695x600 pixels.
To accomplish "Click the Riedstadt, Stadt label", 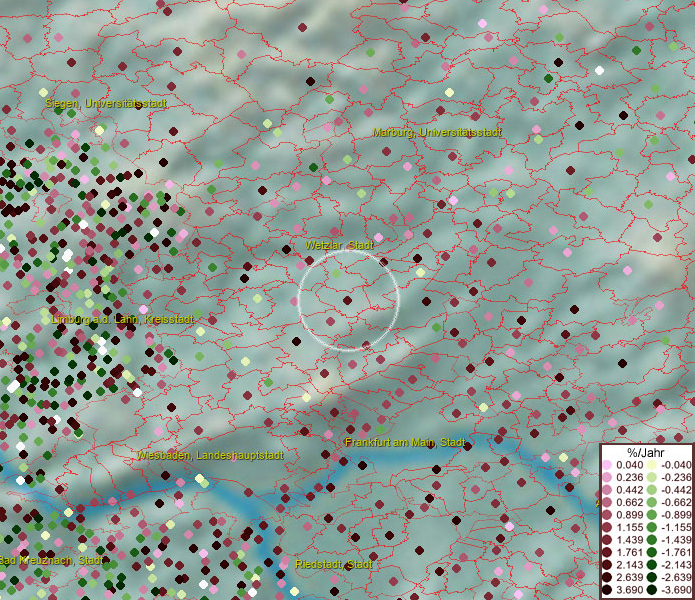I will click(x=334, y=565).
